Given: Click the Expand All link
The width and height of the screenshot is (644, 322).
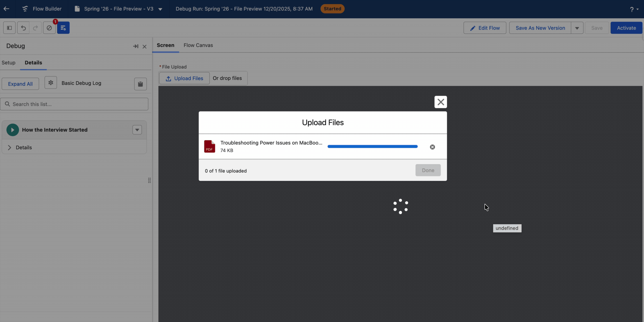Looking at the screenshot, I should tap(20, 84).
